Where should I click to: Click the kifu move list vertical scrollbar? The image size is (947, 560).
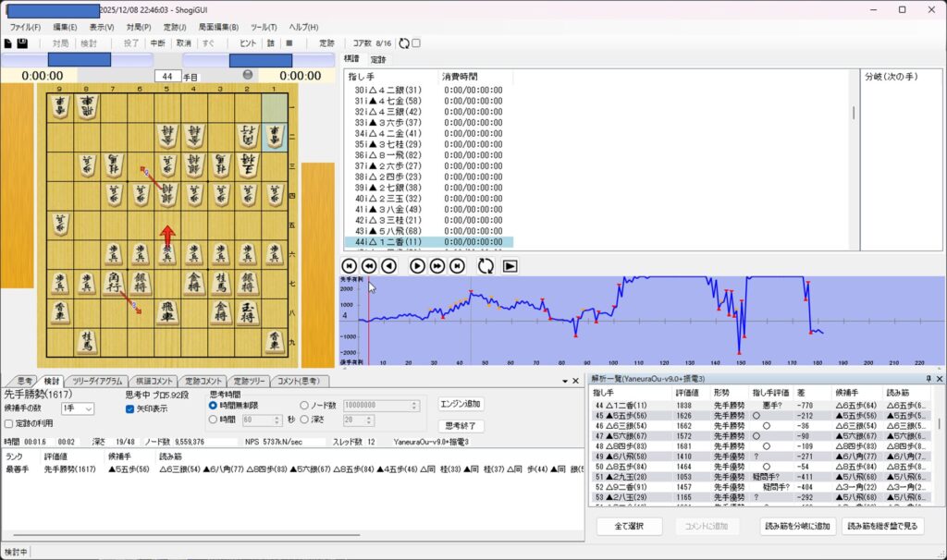point(854,111)
